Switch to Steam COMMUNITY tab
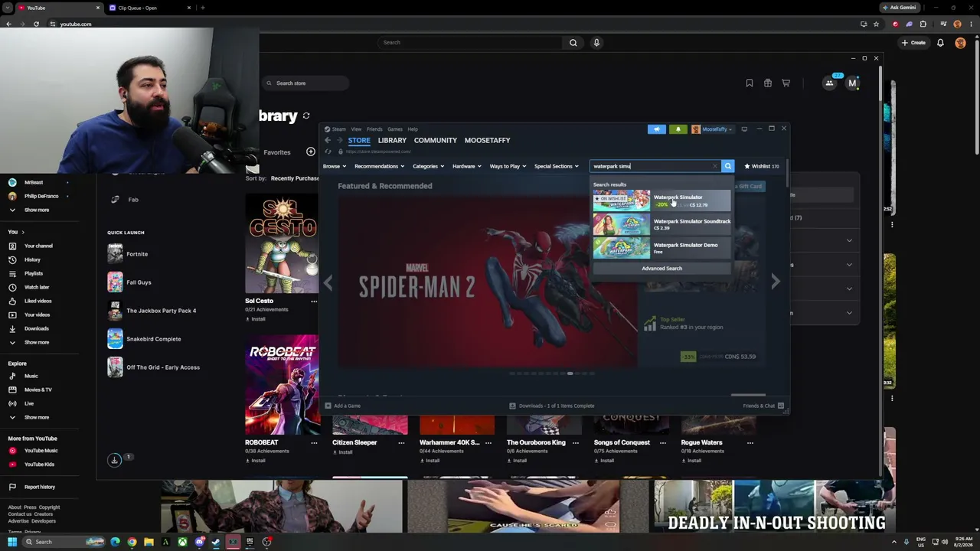This screenshot has height=551, width=980. pos(436,140)
